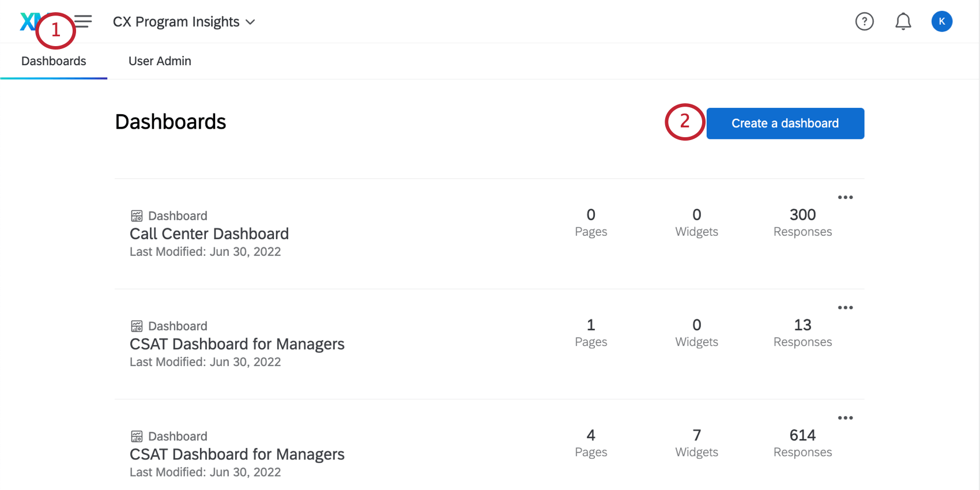Screen dimensions: 980x490
Task: Click the Dashboards page heading
Action: tap(170, 122)
